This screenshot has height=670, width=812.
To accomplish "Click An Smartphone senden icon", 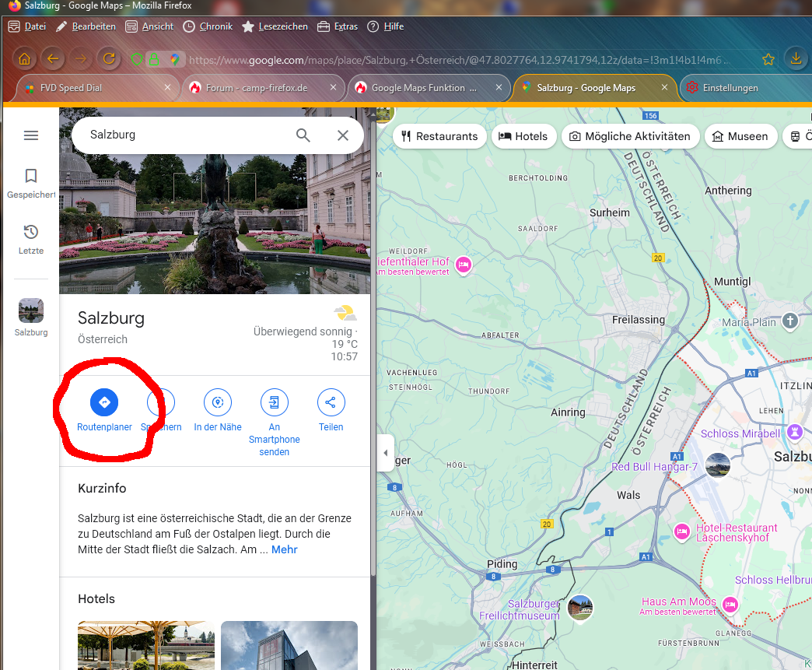I will pyautogui.click(x=274, y=402).
